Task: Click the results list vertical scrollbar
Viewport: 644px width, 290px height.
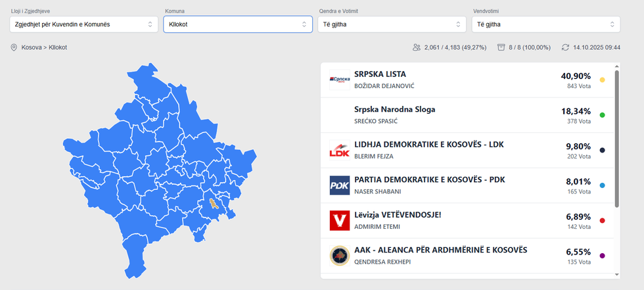Action: [x=616, y=138]
